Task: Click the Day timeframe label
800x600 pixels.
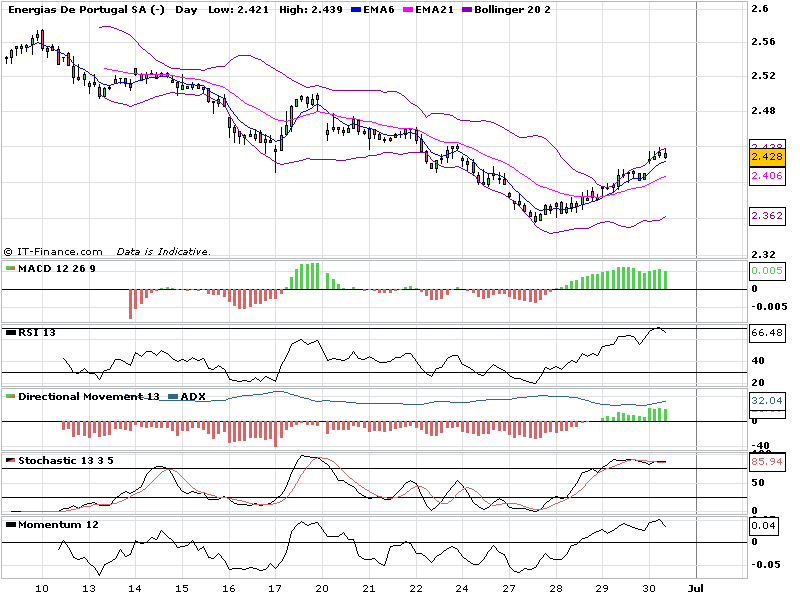Action: (x=186, y=10)
